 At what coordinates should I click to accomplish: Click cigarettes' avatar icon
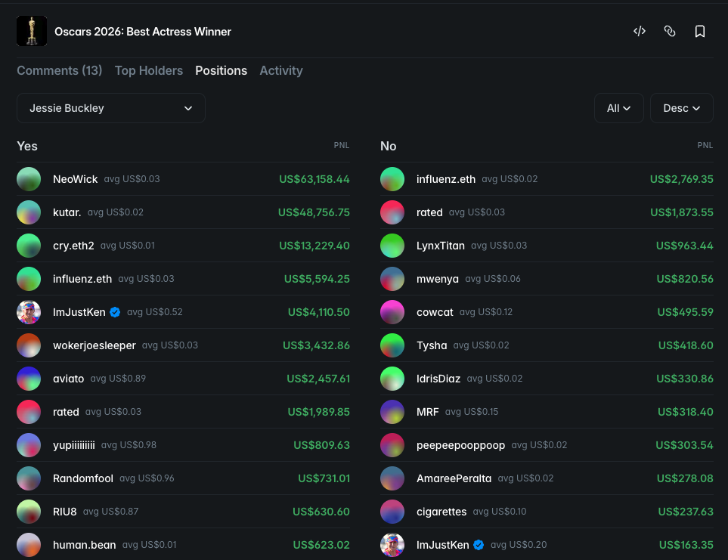pyautogui.click(x=392, y=512)
